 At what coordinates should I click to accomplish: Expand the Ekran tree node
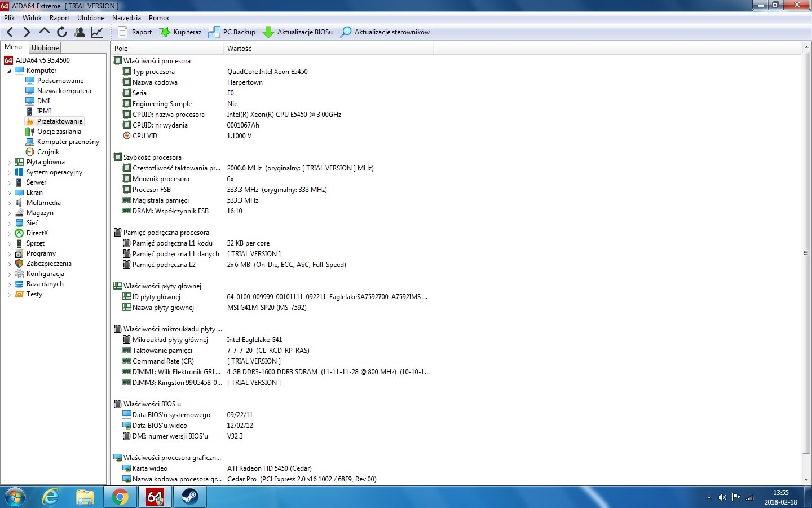tap(9, 193)
